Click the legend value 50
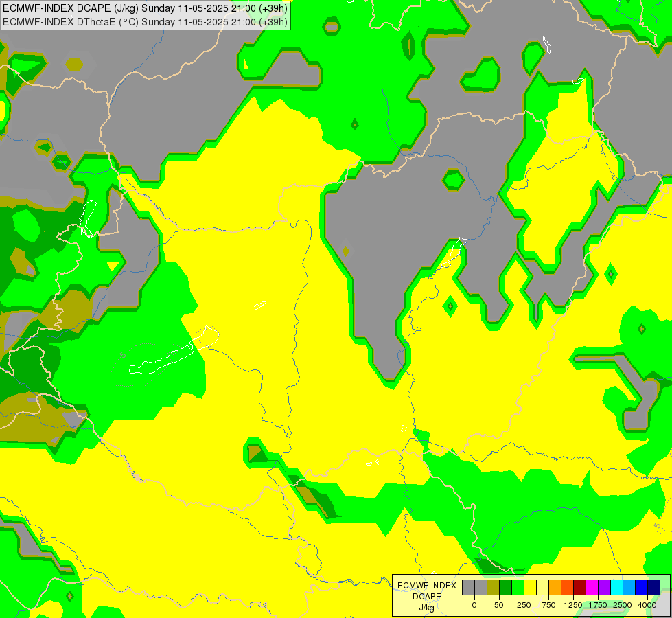Screen dimensions: 672x618 pos(499,605)
